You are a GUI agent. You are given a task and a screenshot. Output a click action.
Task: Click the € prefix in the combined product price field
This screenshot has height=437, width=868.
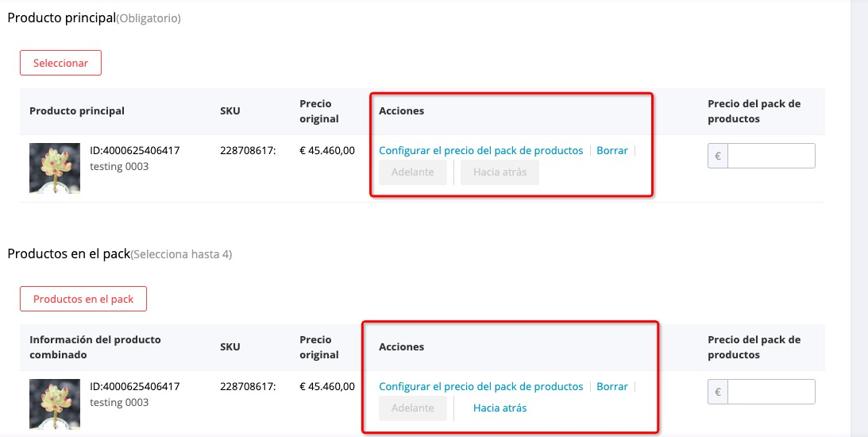click(718, 392)
